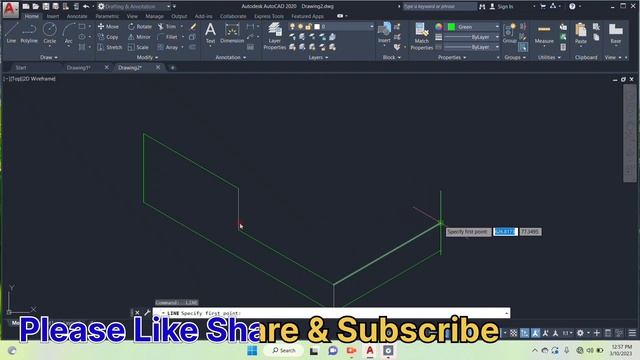
Task: Click the Save icon in quick access toolbar
Action: coord(46,6)
